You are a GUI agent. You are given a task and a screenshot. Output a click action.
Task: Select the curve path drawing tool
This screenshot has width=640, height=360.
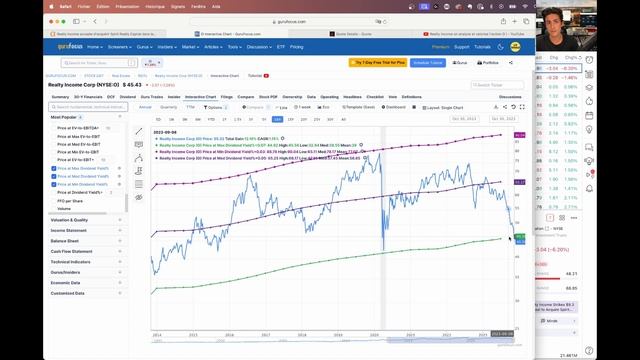(139, 158)
